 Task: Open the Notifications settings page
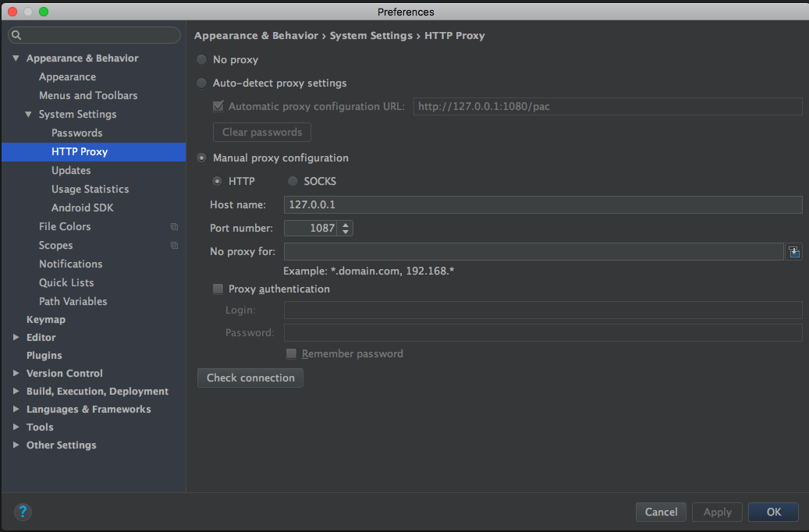pyautogui.click(x=71, y=264)
